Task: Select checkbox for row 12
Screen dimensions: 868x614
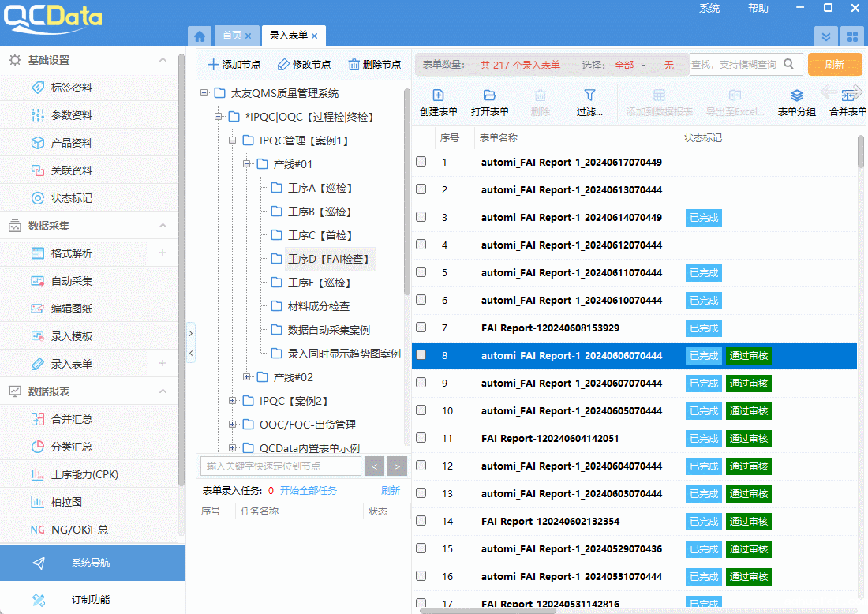Action: [x=421, y=466]
